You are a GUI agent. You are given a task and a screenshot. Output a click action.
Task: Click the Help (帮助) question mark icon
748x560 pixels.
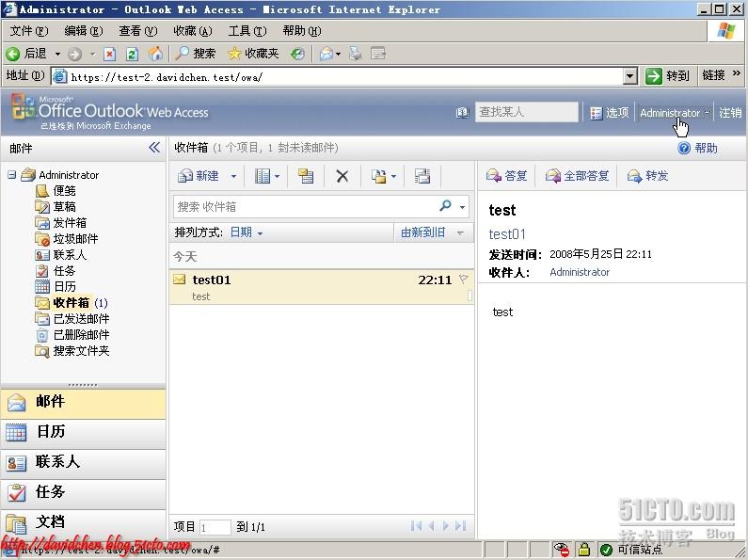(684, 149)
